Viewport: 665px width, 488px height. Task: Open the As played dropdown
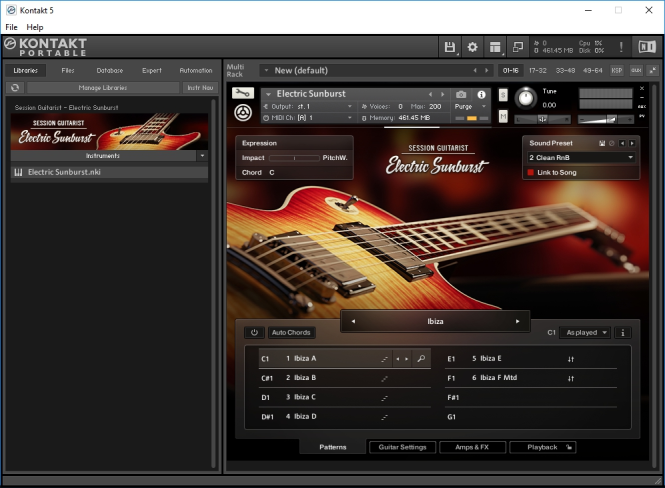(x=585, y=332)
